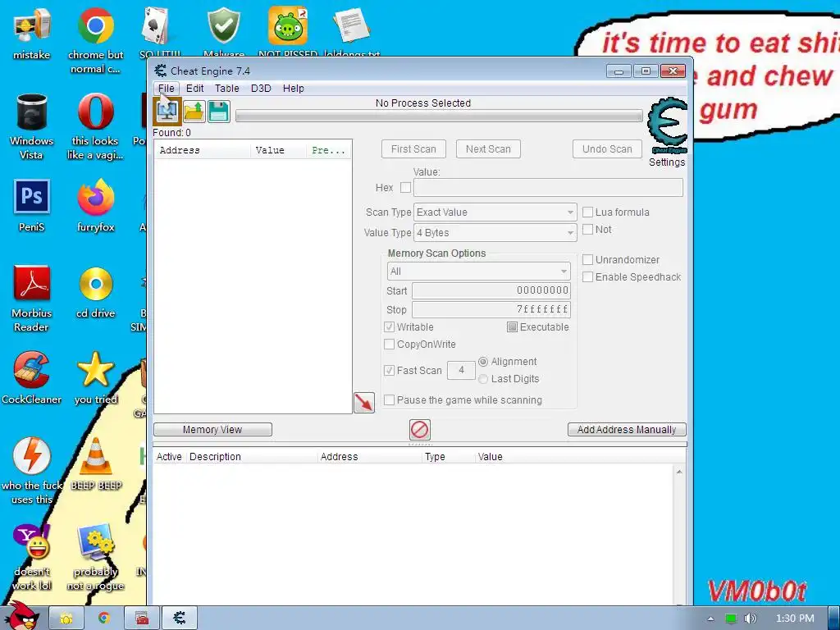Open the Value Type 4 Bytes dropdown
This screenshot has width=840, height=630.
tap(495, 232)
